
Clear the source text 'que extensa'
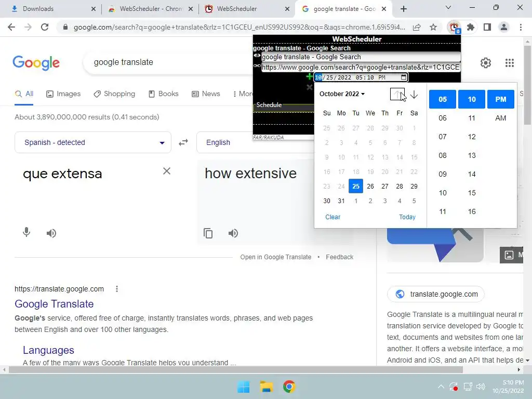point(167,171)
